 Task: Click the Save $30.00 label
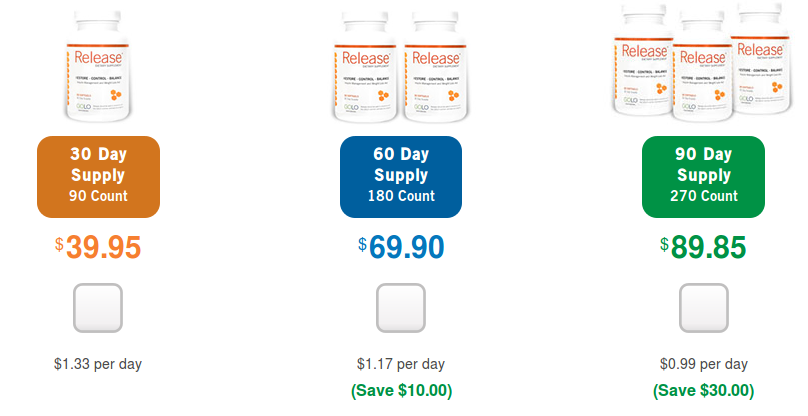pyautogui.click(x=704, y=390)
